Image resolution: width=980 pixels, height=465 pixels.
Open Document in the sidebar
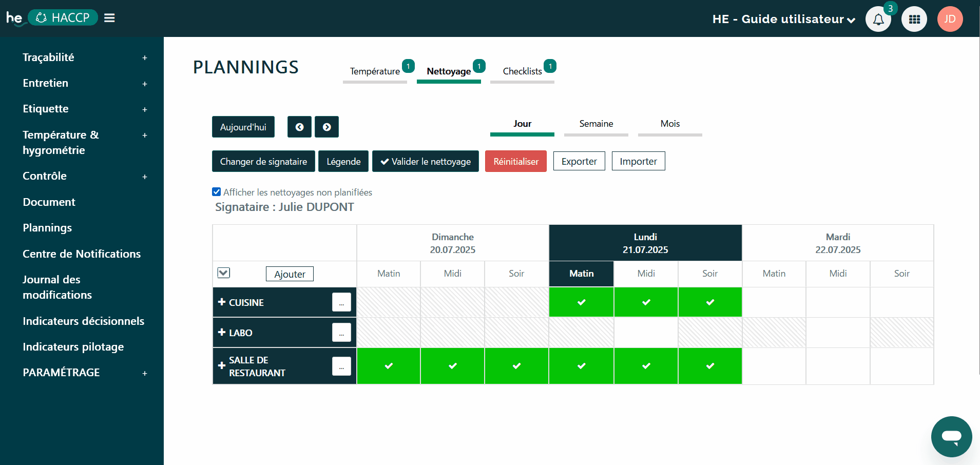coord(49,202)
